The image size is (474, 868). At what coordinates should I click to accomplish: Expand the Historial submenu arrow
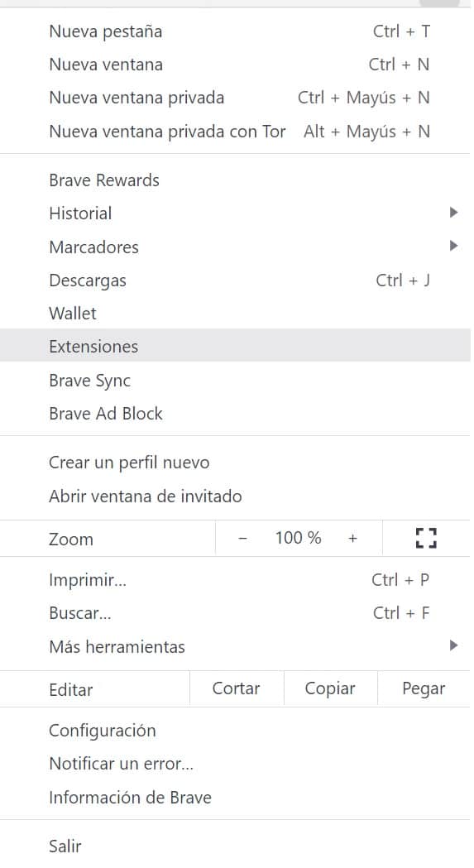pyautogui.click(x=453, y=213)
